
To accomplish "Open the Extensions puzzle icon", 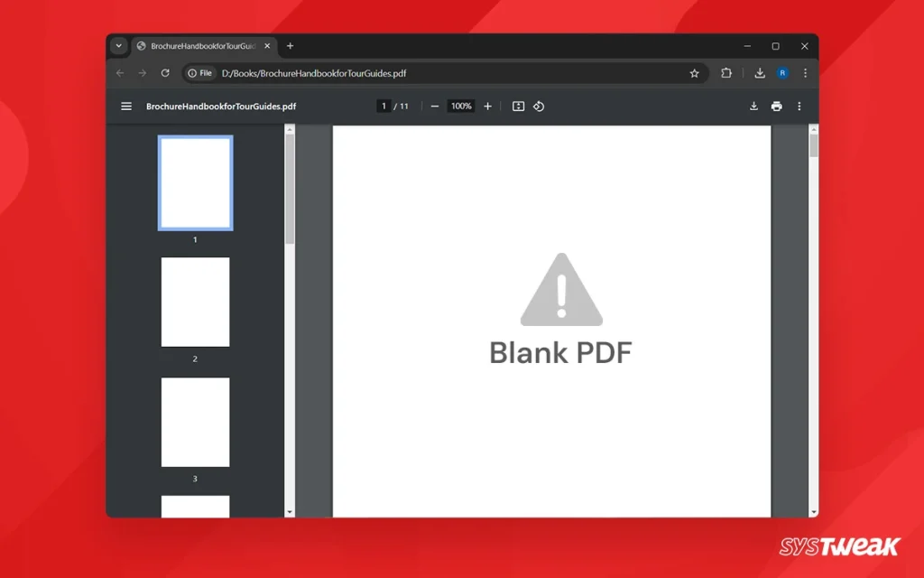I will 726,73.
